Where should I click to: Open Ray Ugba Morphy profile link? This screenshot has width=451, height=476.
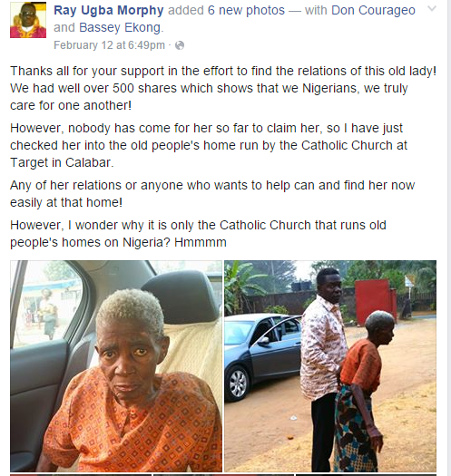pos(109,10)
